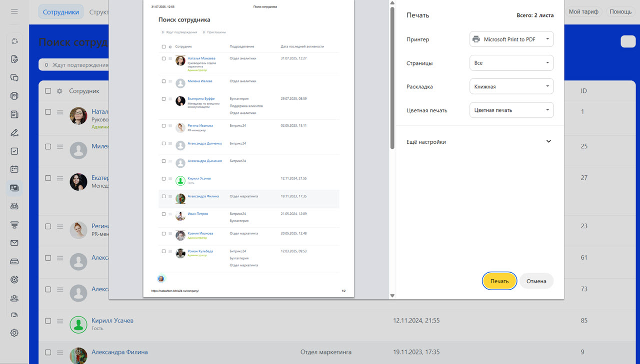Open the hamburger main menu
The height and width of the screenshot is (364, 640).
(14, 11)
